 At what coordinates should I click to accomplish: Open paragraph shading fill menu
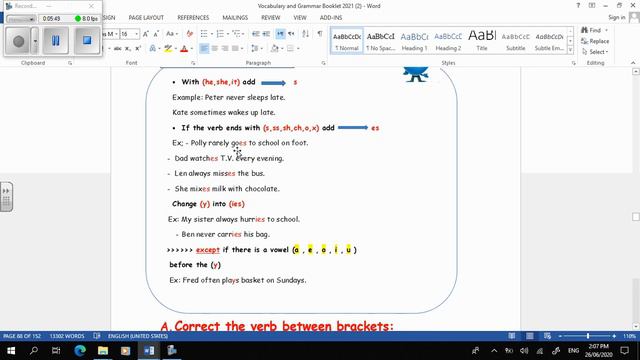pos(276,49)
